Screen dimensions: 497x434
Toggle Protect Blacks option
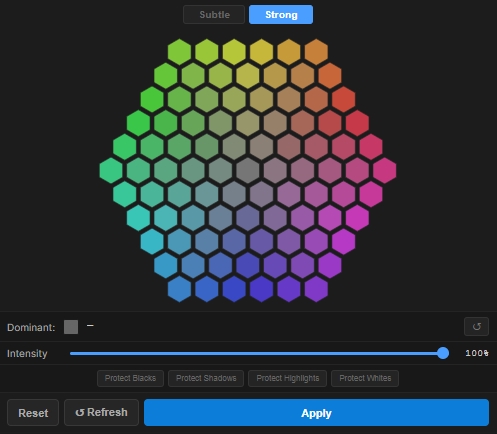pos(130,378)
